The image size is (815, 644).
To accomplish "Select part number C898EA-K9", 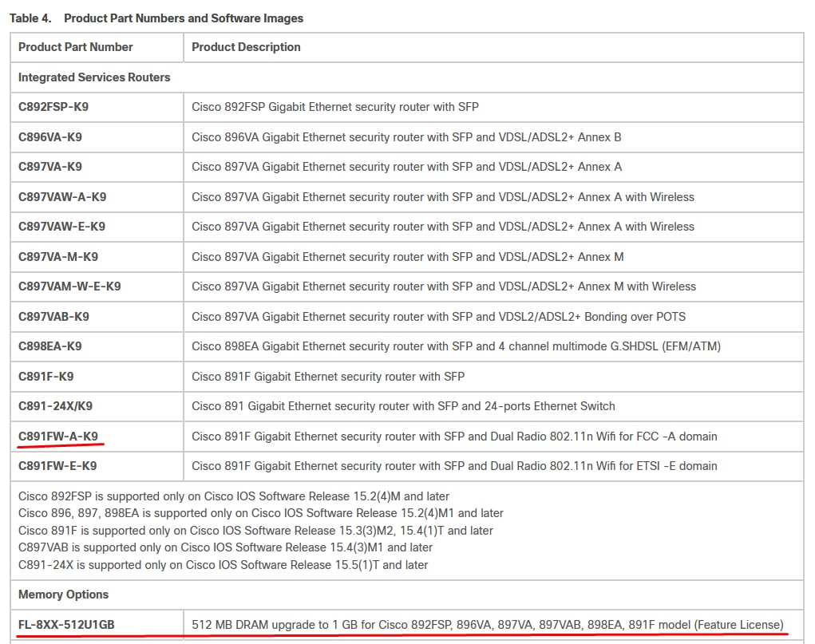I will 50,346.
